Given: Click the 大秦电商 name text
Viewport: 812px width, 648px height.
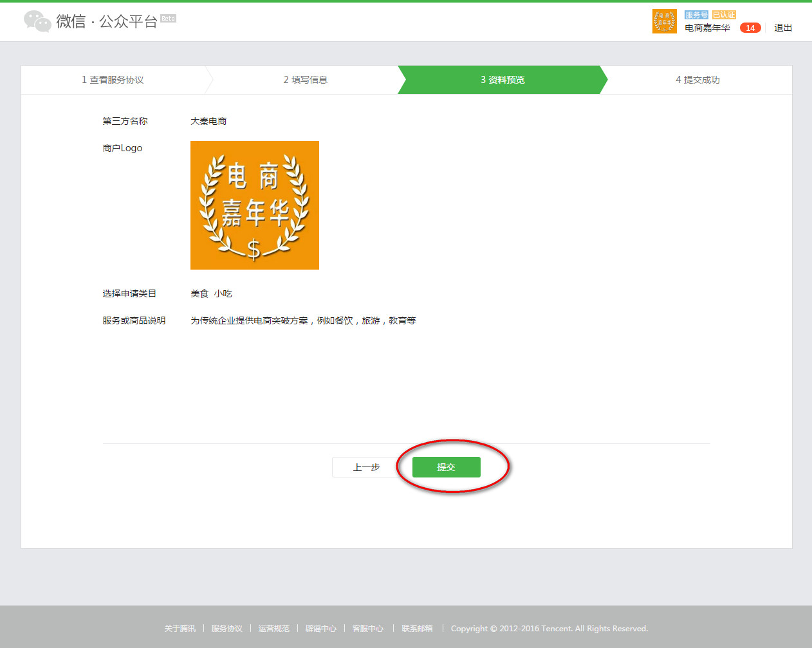Looking at the screenshot, I should (208, 121).
